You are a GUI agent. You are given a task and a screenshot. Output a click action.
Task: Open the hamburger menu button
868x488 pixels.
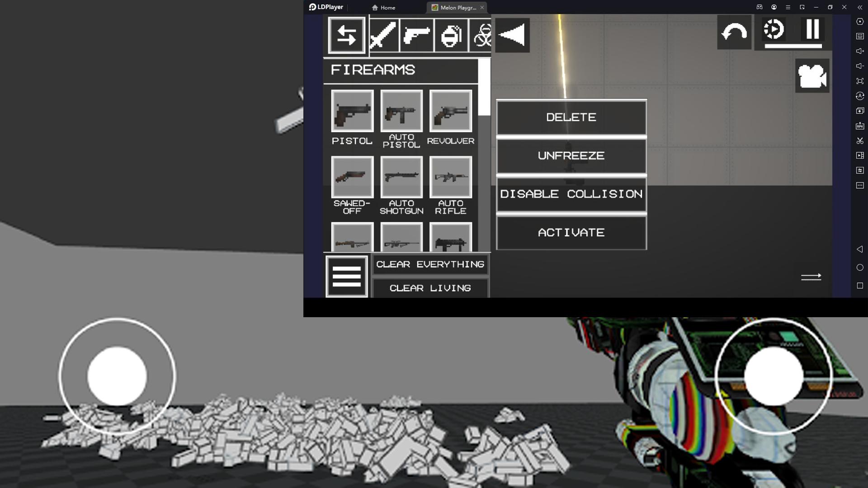tap(346, 277)
